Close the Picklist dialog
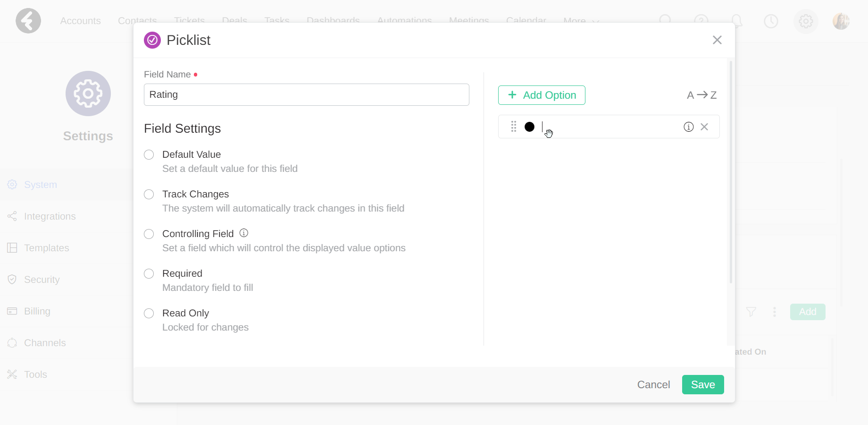 pos(717,40)
